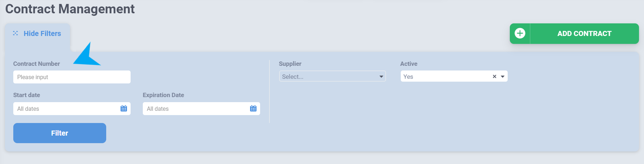Viewport: 644px width, 164px height.
Task: Click the Contract Number label
Action: point(37,64)
